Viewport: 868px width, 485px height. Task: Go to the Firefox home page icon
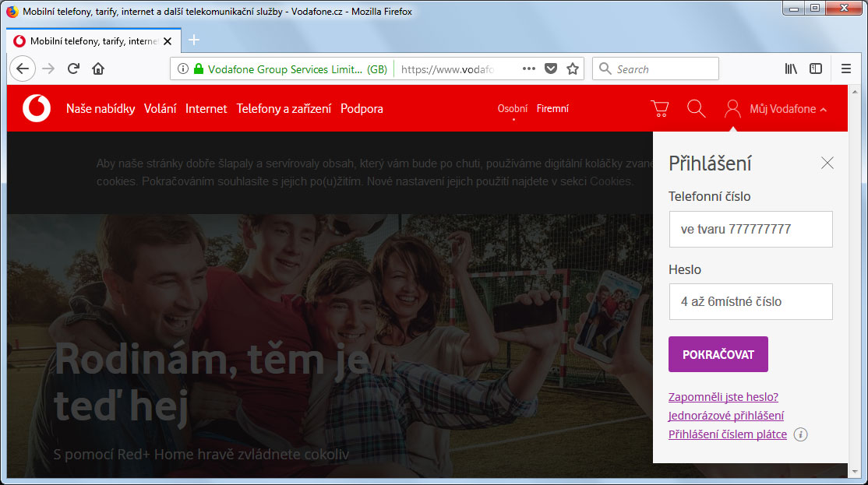[98, 69]
